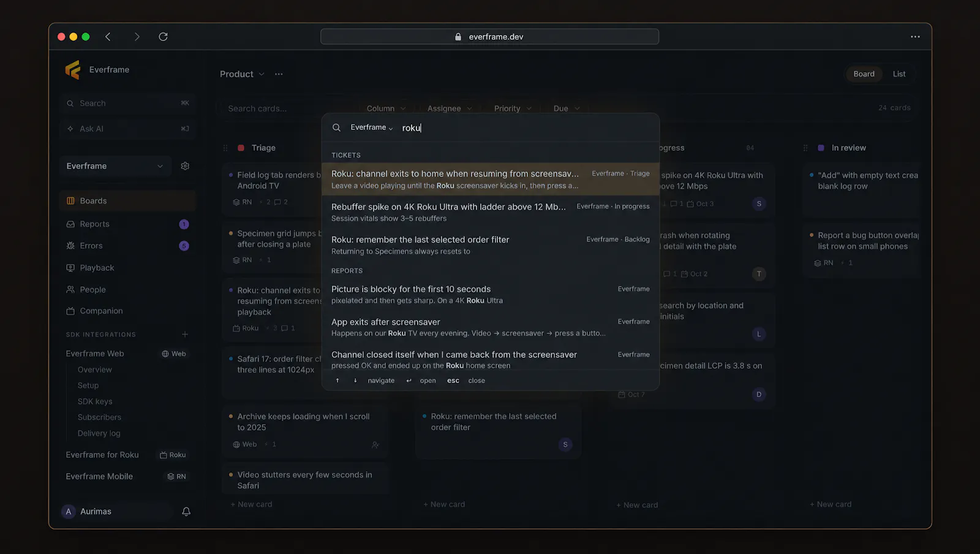
Task: Open Rebuffer spike on 4K Roku ticket result
Action: point(491,212)
